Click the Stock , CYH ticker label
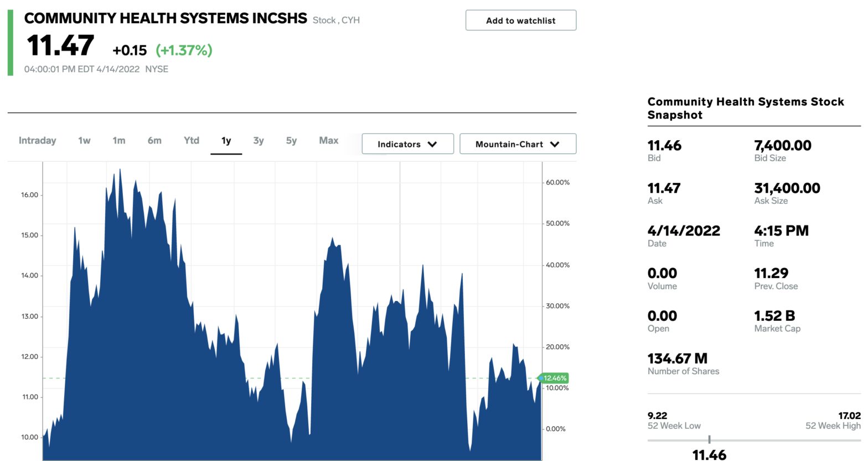The height and width of the screenshot is (461, 868). pyautogui.click(x=336, y=21)
